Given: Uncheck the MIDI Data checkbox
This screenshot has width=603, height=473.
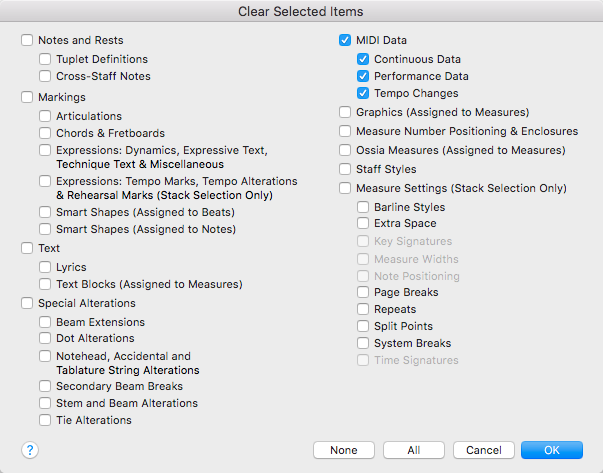Looking at the screenshot, I should (x=345, y=41).
